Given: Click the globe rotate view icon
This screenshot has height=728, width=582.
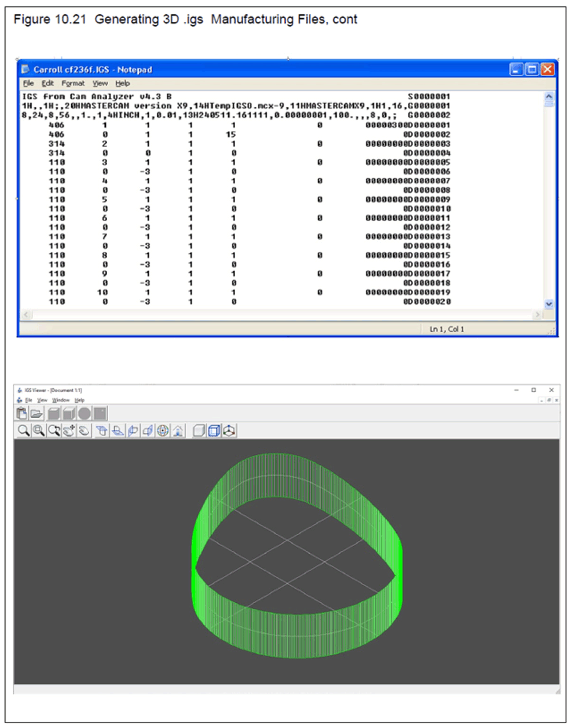Looking at the screenshot, I should pyautogui.click(x=163, y=430).
